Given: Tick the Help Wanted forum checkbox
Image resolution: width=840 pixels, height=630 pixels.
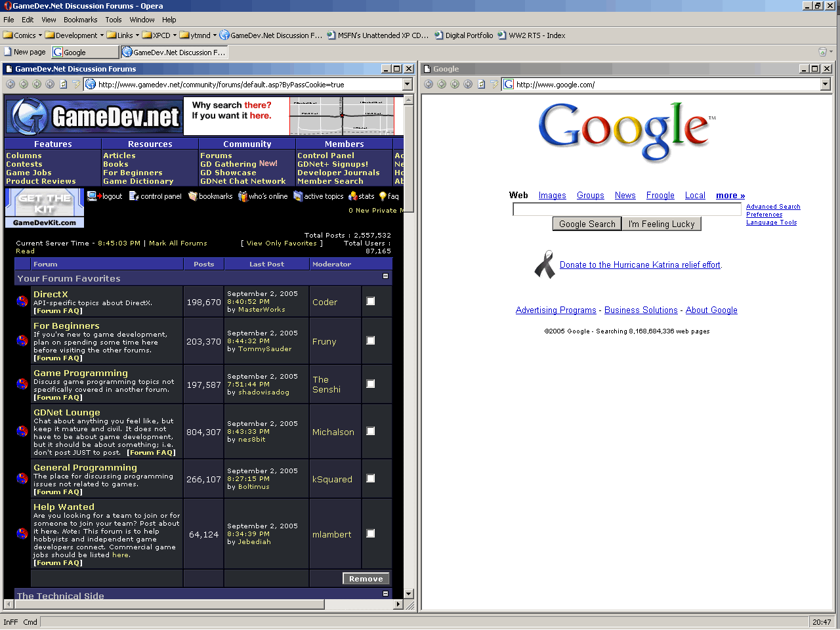Looking at the screenshot, I should (371, 534).
